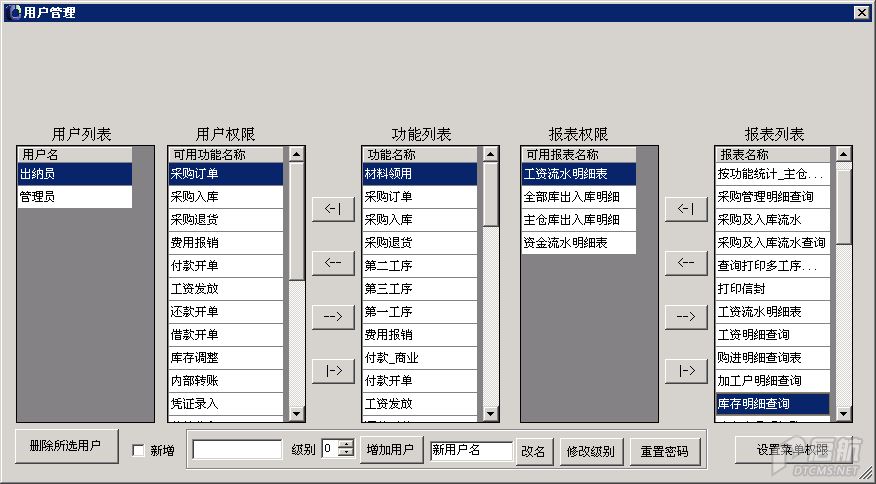Click the move-all-left button for report permissions

click(x=686, y=209)
